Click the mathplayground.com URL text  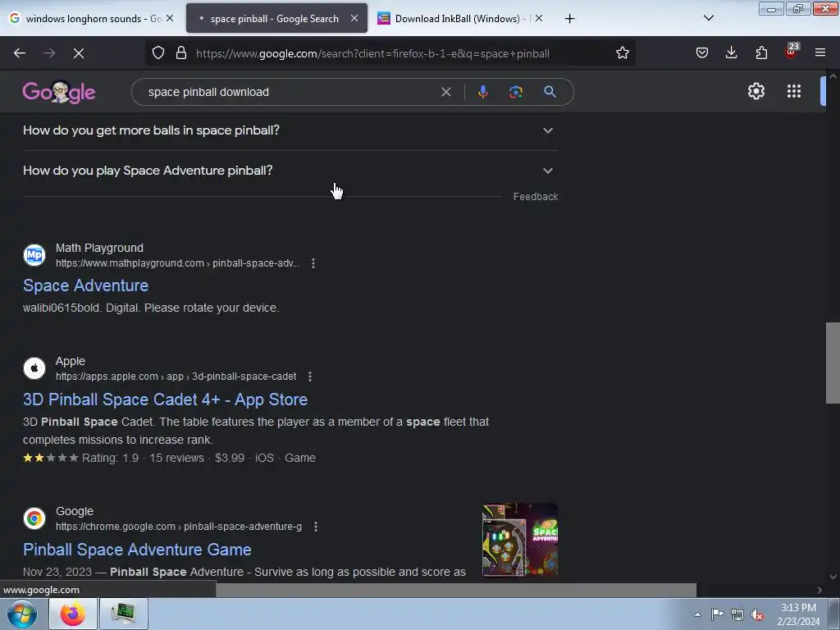coord(177,263)
